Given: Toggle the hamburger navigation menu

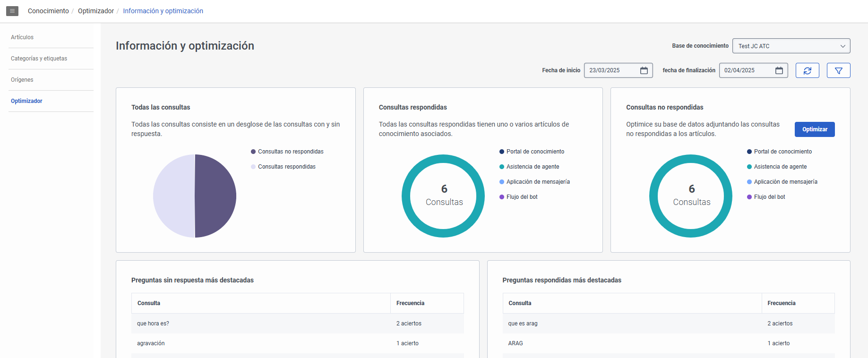Looking at the screenshot, I should [x=12, y=11].
